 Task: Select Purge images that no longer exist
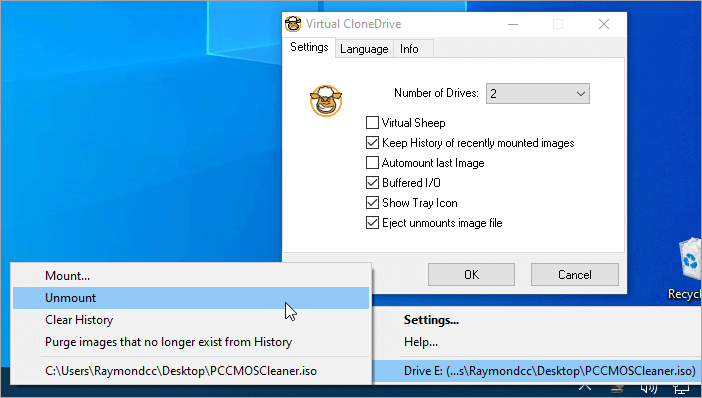pos(191,342)
